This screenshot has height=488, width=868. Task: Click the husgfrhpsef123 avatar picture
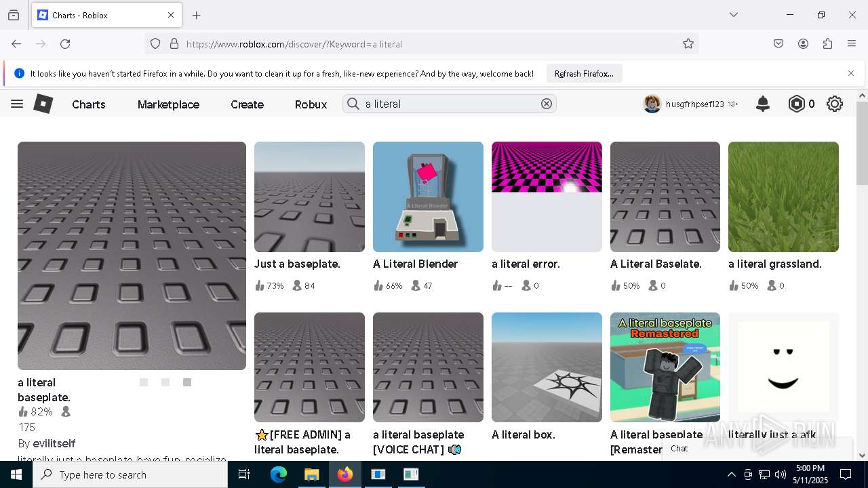[x=652, y=104]
